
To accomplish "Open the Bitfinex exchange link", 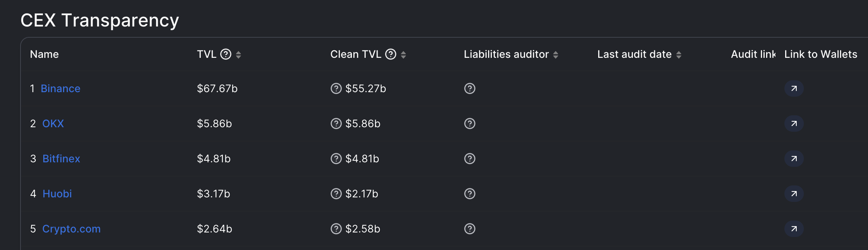I will point(61,159).
